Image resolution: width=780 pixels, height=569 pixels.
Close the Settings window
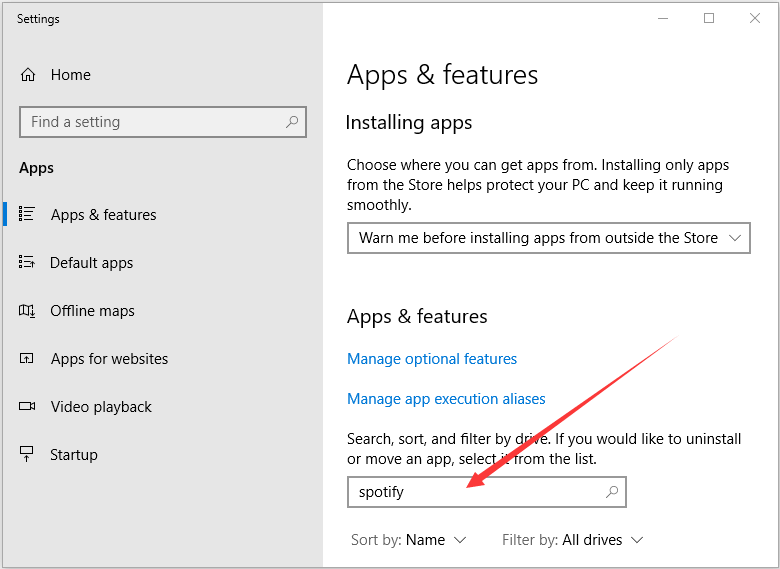click(755, 18)
